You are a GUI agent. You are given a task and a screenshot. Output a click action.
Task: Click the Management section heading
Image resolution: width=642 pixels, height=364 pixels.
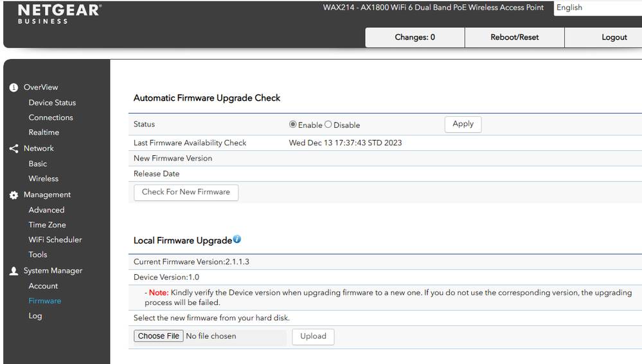pos(47,195)
